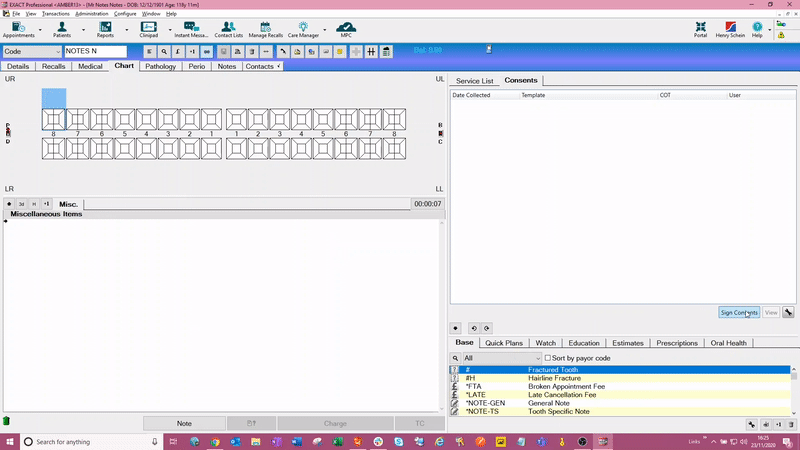
Task: Open the Quick Plans tab
Action: [504, 343]
